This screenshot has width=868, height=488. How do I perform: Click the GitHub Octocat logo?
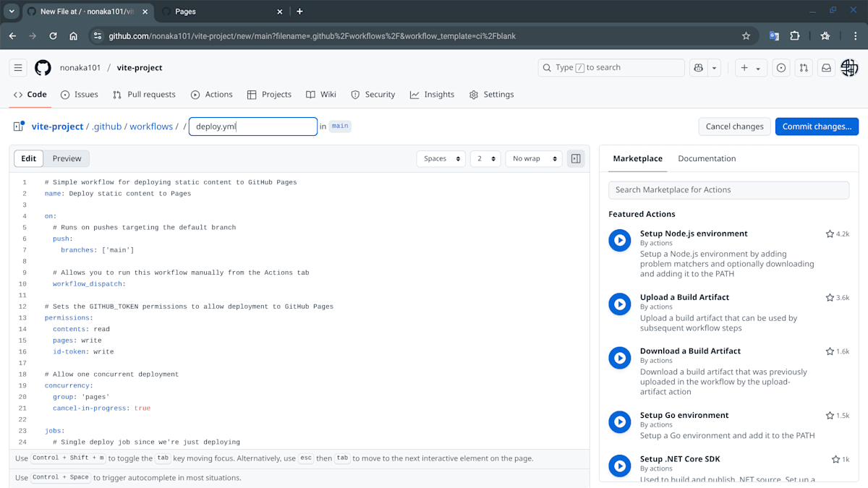point(43,67)
